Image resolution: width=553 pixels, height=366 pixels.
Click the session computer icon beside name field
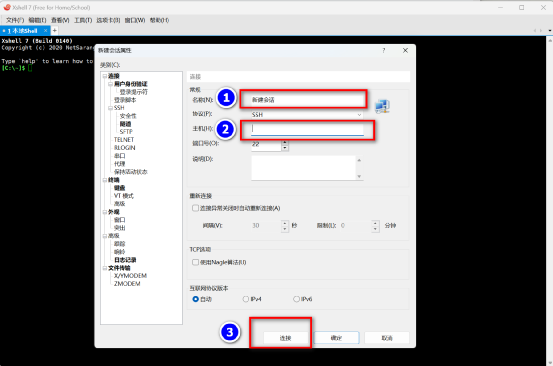(382, 106)
